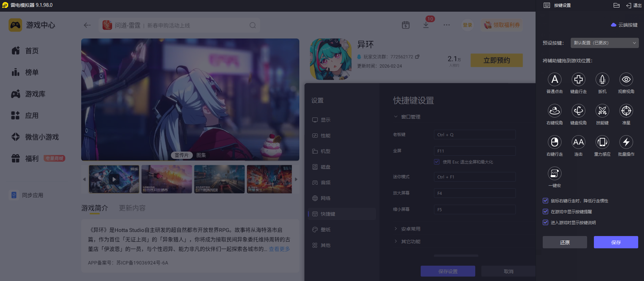644x281 pixels.
Task: Copy the player group number 772562172
Action: [417, 57]
